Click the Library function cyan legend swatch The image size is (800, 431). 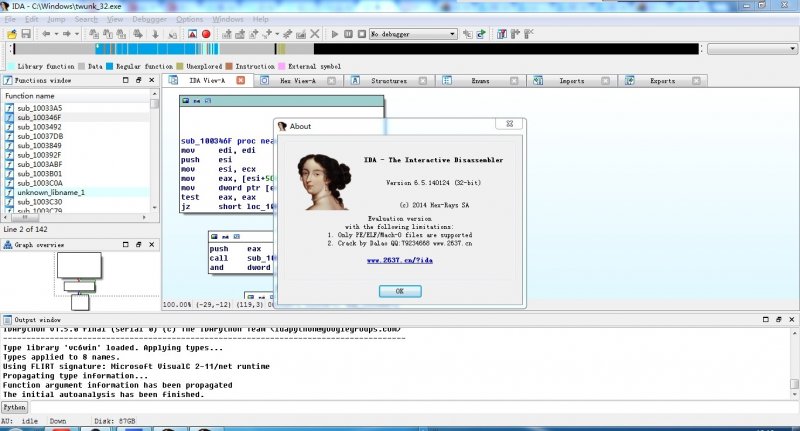tap(11, 66)
